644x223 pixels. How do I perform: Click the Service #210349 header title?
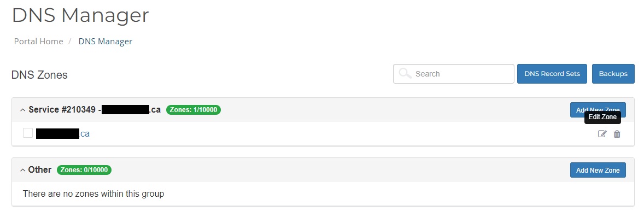[95, 110]
